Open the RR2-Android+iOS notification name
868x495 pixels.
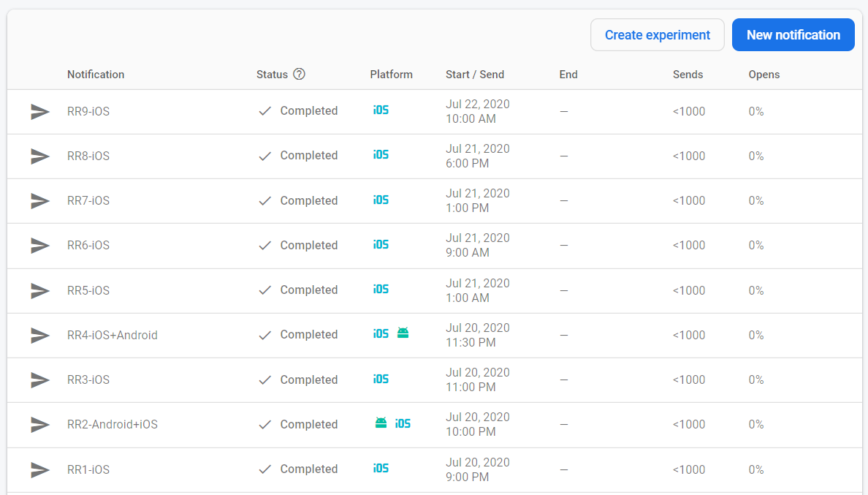click(x=113, y=425)
